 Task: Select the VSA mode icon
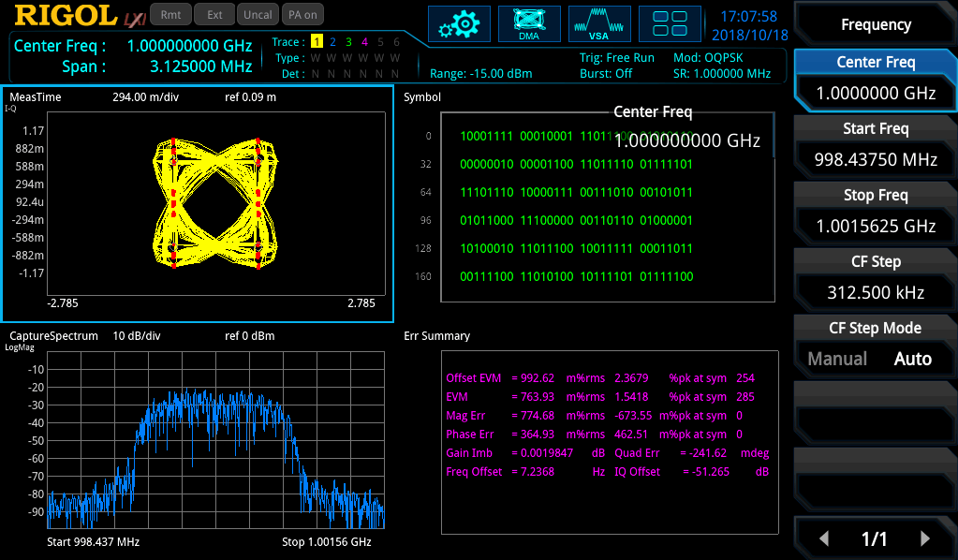[599, 24]
